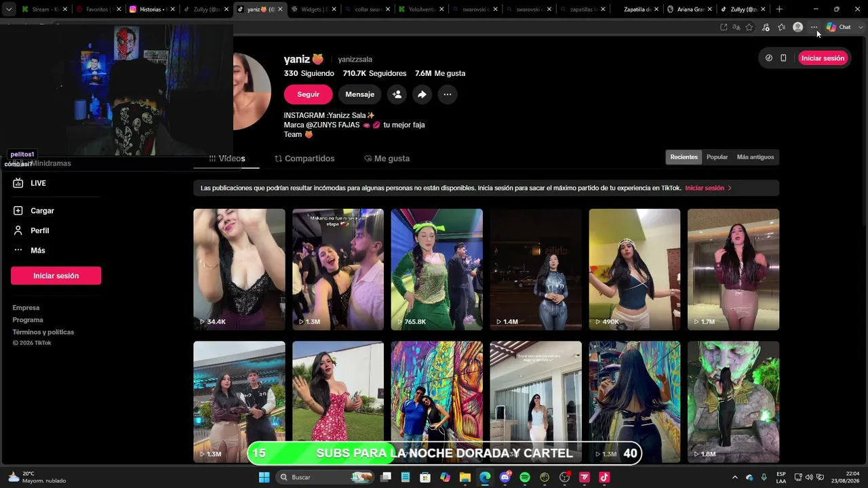Click the phone app icon near Iniciar sesión
The width and height of the screenshot is (868, 488).
(x=783, y=58)
